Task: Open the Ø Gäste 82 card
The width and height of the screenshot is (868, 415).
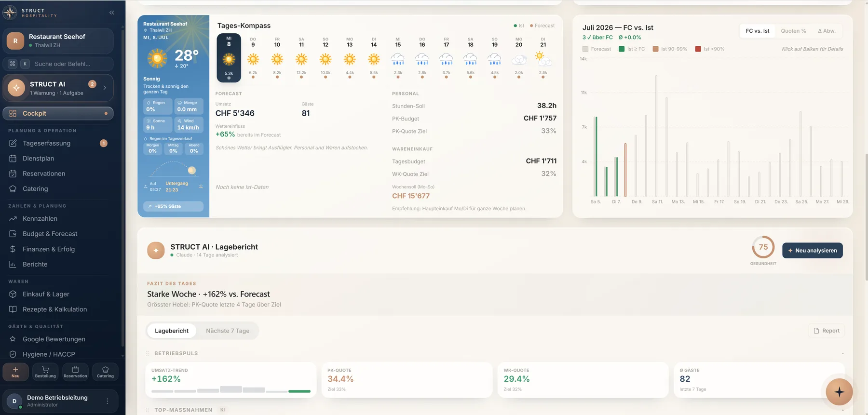Action: (759, 380)
